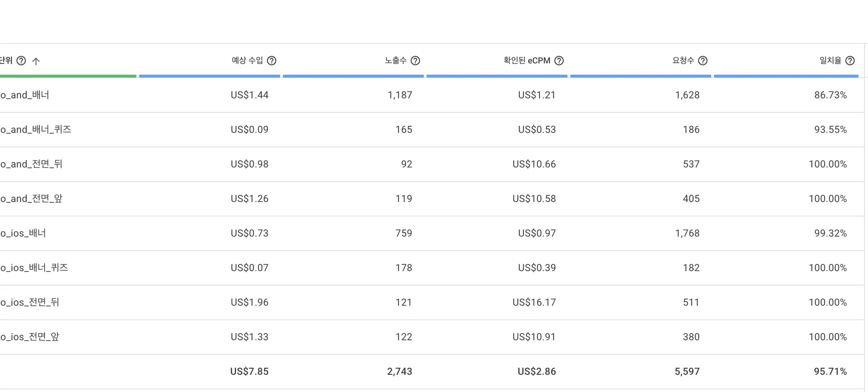Sort by 확인된 eCPM column header
The width and height of the screenshot is (868, 392).
526,61
